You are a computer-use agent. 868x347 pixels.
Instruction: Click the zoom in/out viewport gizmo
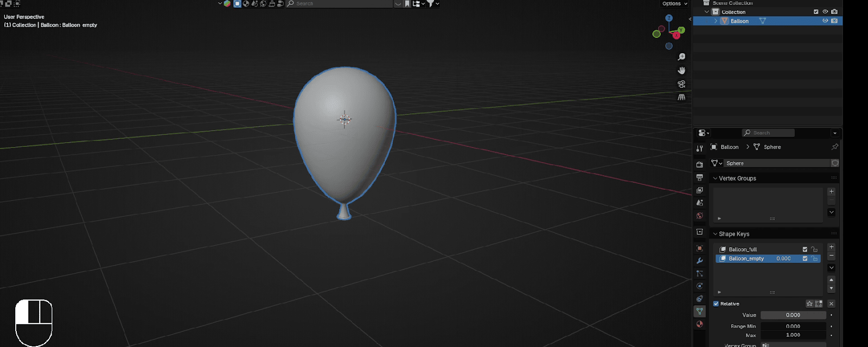pyautogui.click(x=681, y=57)
